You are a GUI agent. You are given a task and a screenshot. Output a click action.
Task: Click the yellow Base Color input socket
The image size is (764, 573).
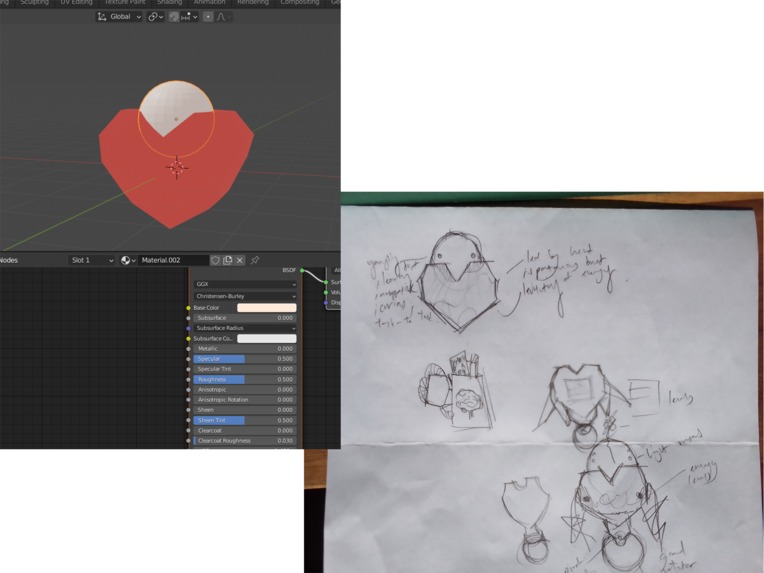click(189, 308)
